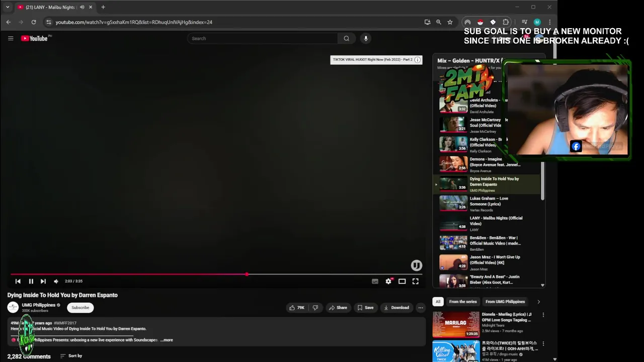Viewport: 644px width, 362px height.
Task: Open the UMG Philippines channel name
Action: point(39,305)
